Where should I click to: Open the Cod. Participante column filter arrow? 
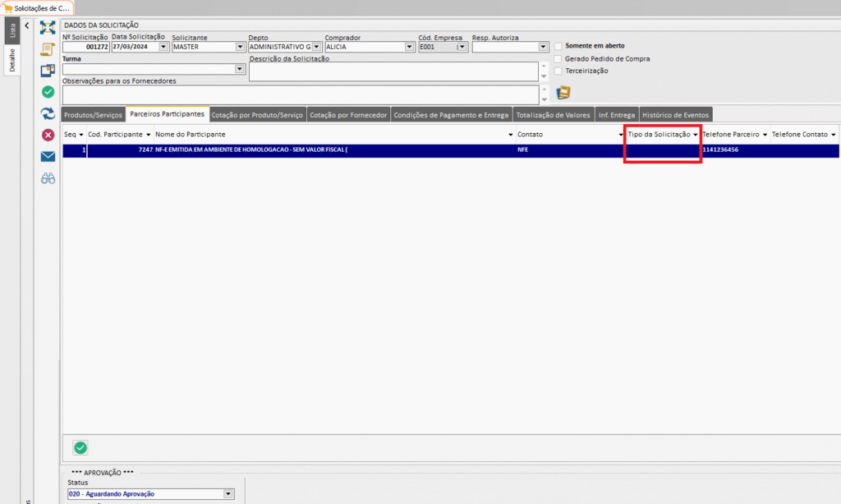click(148, 135)
